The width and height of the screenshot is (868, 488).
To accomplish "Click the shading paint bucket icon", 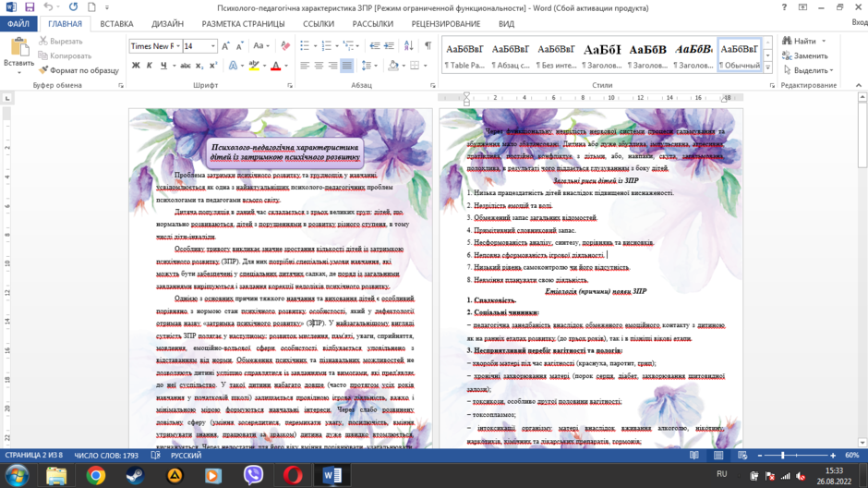I will point(393,66).
